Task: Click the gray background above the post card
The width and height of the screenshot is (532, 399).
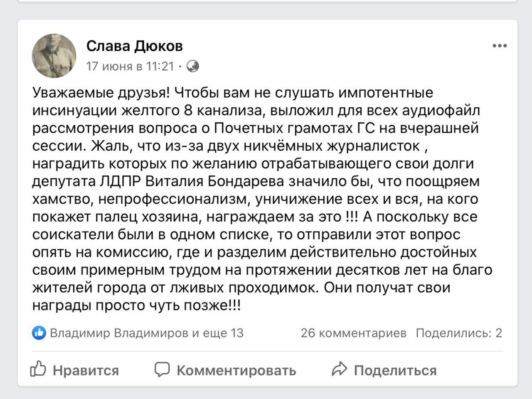Action: (x=266, y=10)
